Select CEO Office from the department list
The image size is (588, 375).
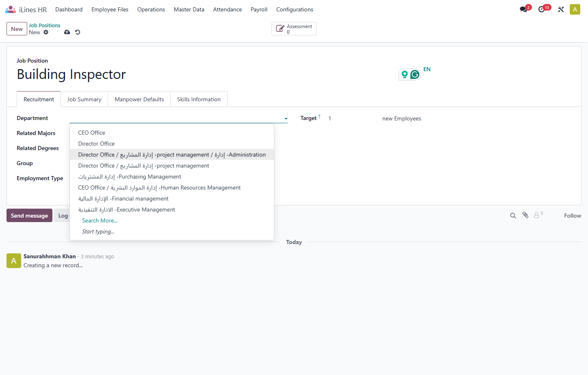172,133
